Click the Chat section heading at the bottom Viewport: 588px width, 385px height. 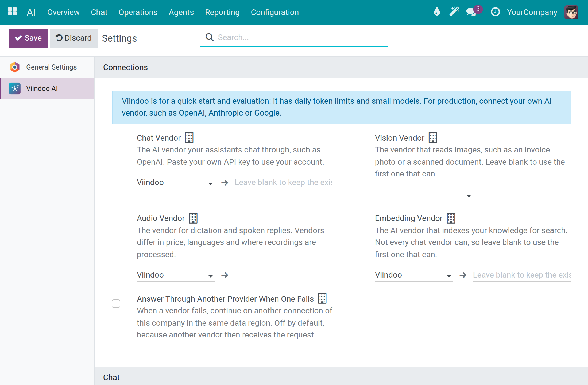(111, 378)
